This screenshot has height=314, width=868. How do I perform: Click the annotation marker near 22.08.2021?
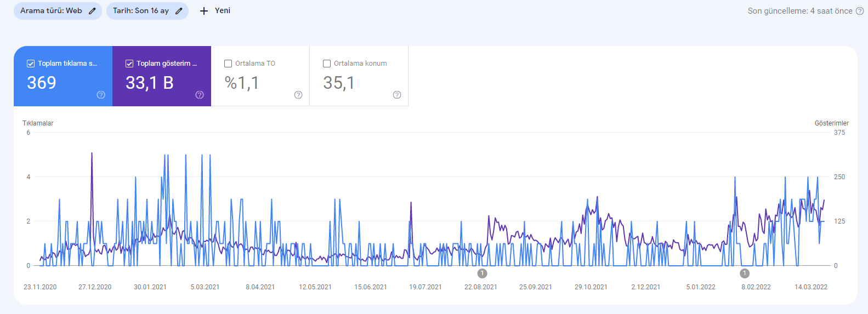coord(482,273)
